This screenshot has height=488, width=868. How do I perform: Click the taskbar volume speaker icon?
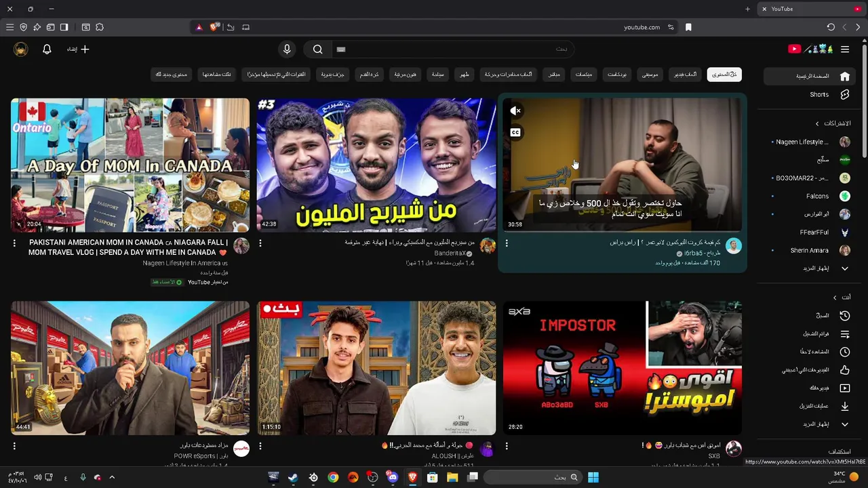[x=38, y=477]
